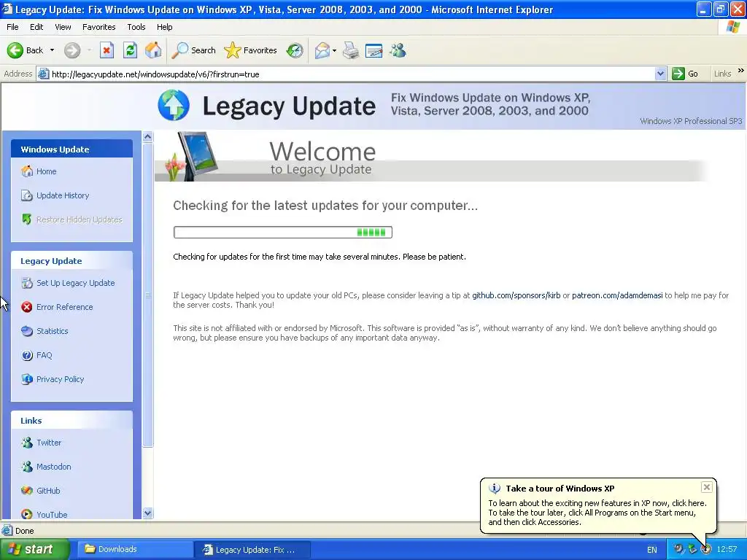Click the Start button
Image resolution: width=747 pixels, height=560 pixels.
34,550
